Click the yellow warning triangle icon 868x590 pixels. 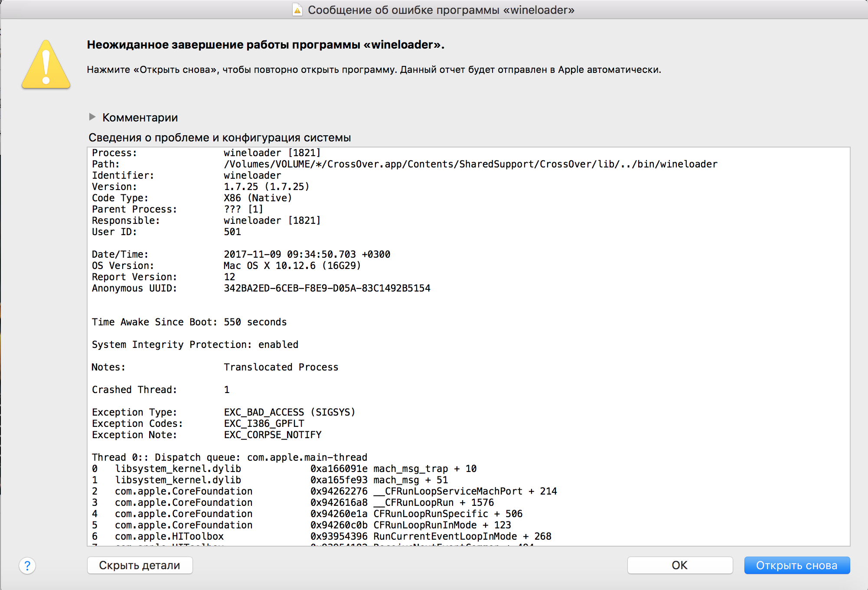46,66
